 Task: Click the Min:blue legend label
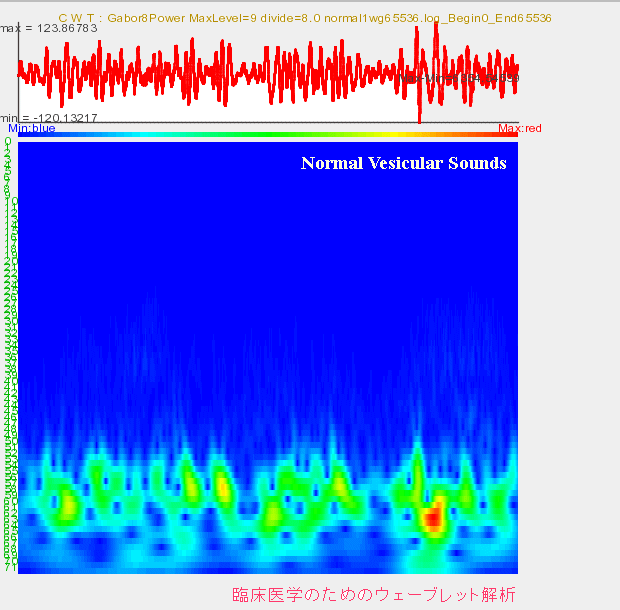pyautogui.click(x=32, y=129)
